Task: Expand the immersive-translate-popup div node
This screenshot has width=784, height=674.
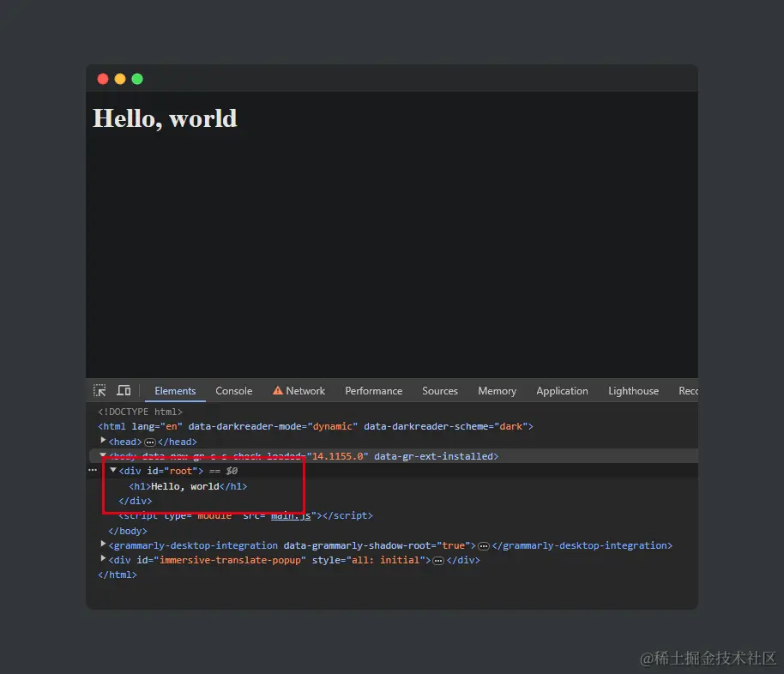Action: (x=103, y=558)
